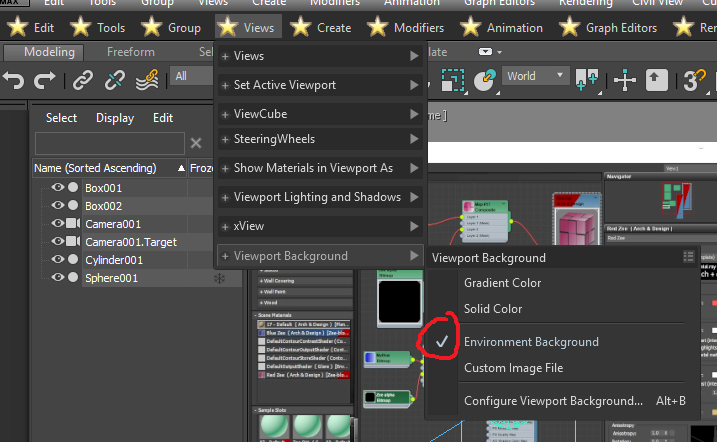Select second material sample slot sphere
The height and width of the screenshot is (442, 717).
(307, 426)
